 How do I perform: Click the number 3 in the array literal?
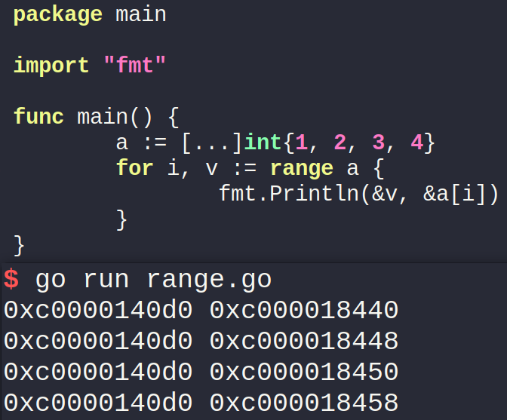coord(378,143)
